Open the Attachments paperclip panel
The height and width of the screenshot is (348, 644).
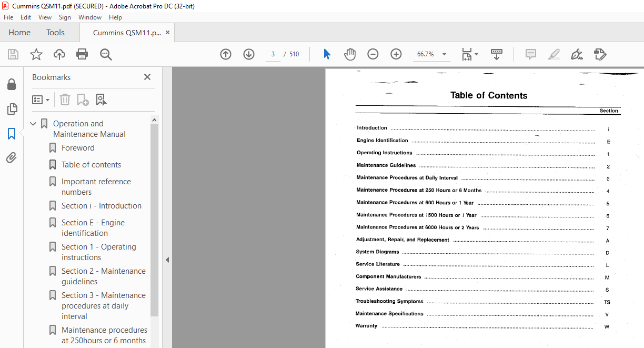(x=12, y=158)
